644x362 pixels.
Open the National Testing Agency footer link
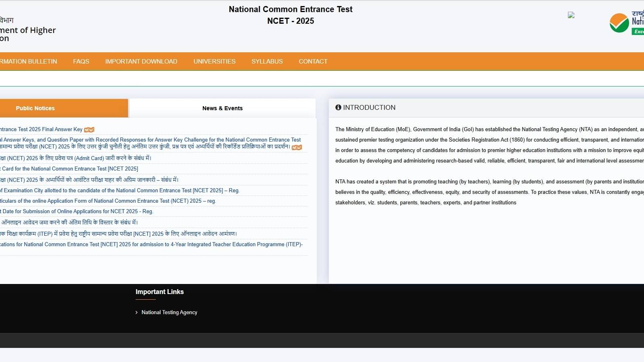click(x=169, y=313)
